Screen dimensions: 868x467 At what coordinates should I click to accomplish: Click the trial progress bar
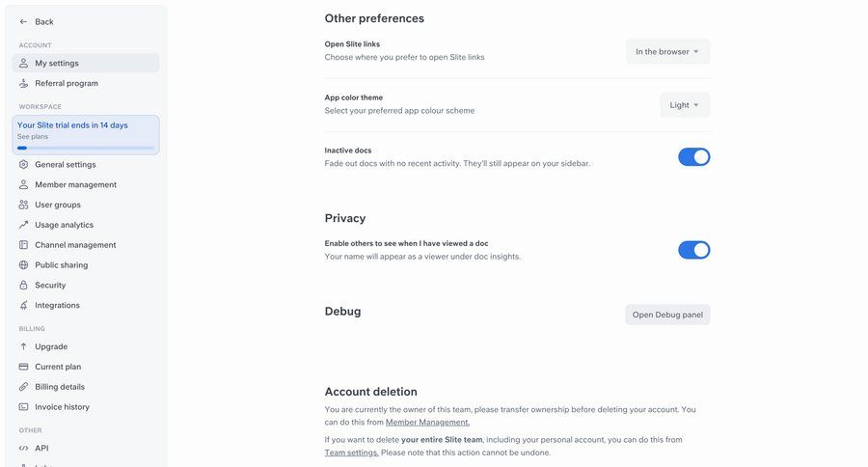86,148
